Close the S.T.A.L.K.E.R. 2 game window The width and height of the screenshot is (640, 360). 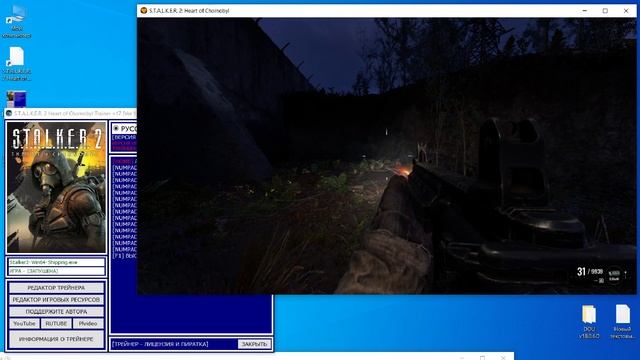point(626,11)
